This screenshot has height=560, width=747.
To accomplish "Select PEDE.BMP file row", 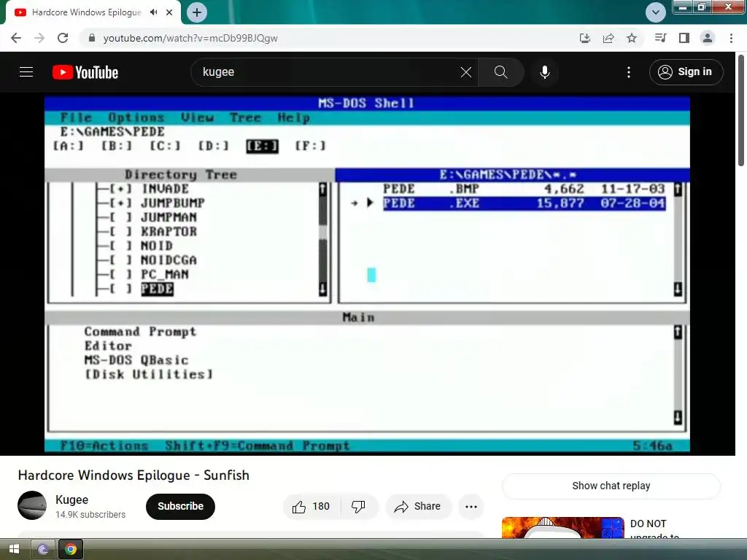I will 524,189.
